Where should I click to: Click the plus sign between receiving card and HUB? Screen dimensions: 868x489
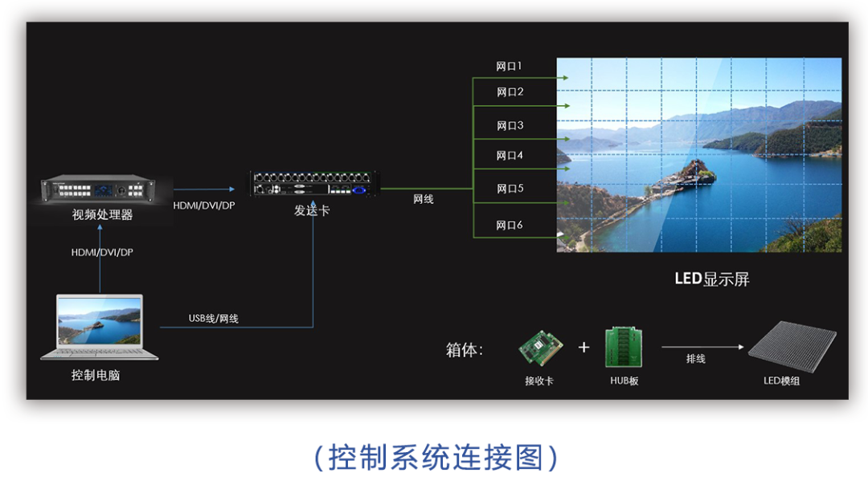[x=583, y=347]
